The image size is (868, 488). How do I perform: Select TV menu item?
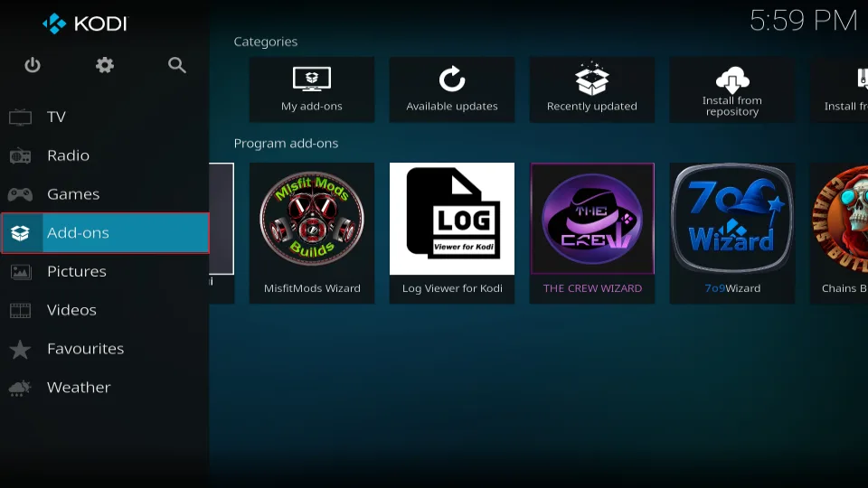click(105, 117)
